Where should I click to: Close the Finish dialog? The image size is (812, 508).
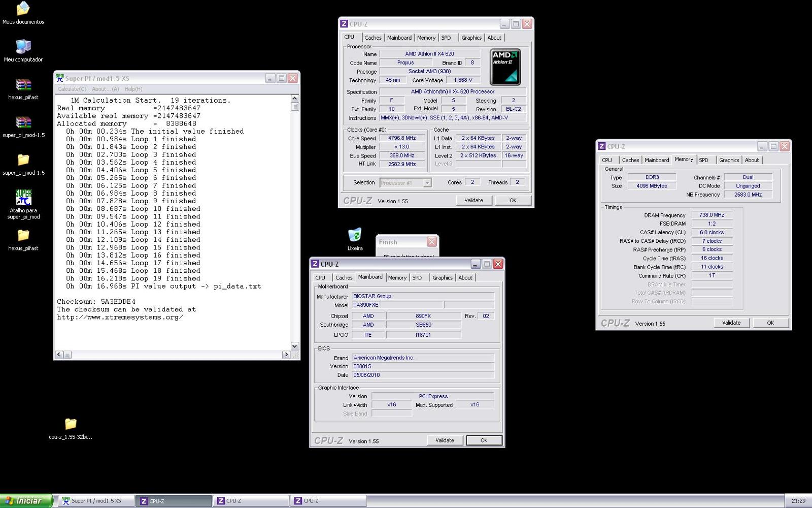pyautogui.click(x=431, y=242)
